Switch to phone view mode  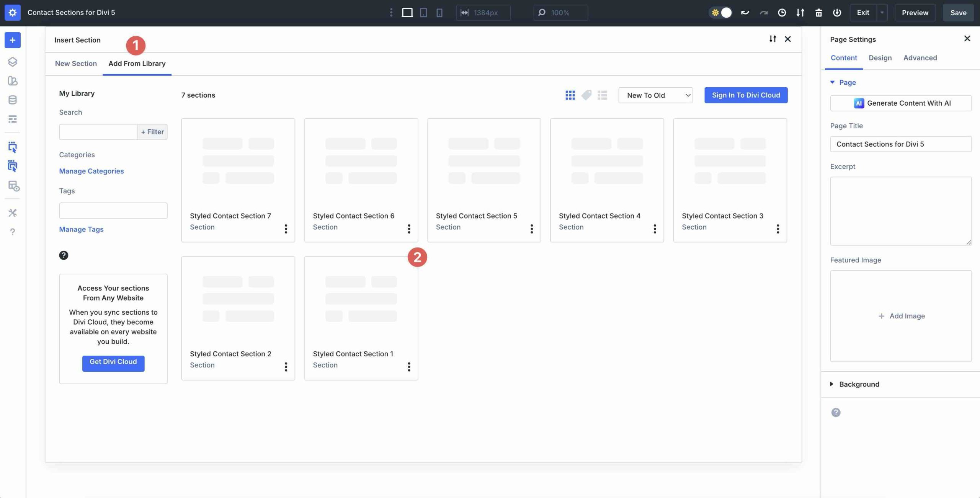coord(439,12)
